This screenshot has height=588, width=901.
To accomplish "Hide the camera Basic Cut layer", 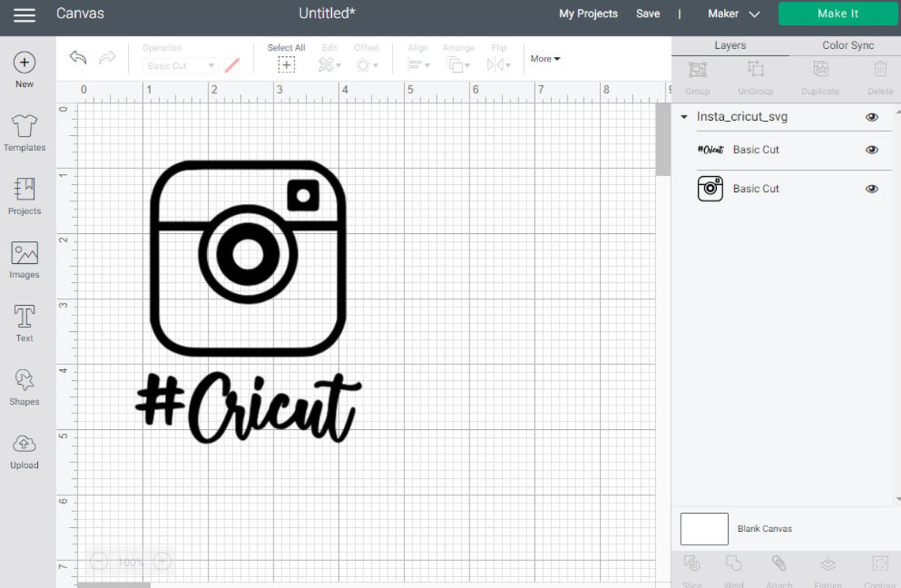I will (872, 188).
